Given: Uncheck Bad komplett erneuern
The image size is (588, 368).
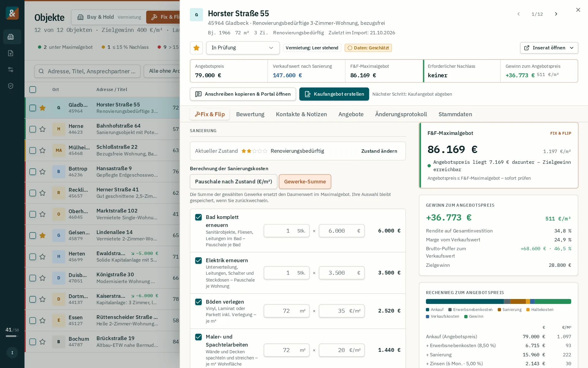Looking at the screenshot, I should [x=198, y=217].
